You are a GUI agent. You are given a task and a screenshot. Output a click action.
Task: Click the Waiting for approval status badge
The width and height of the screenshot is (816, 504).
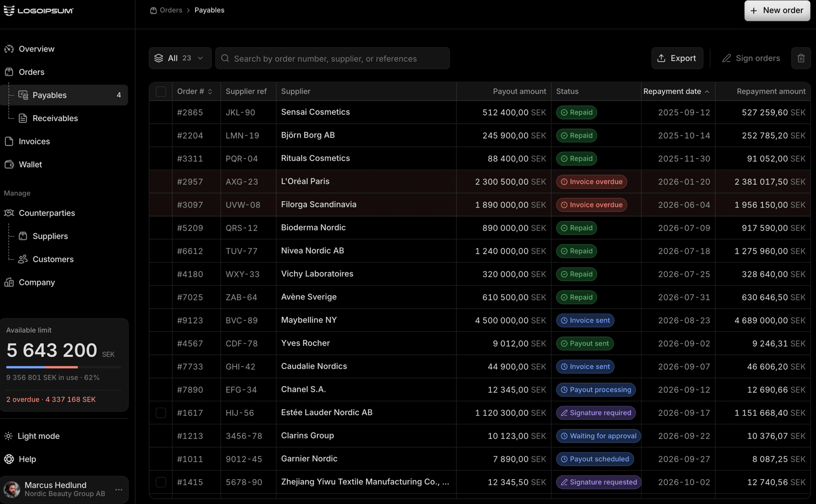click(x=598, y=436)
